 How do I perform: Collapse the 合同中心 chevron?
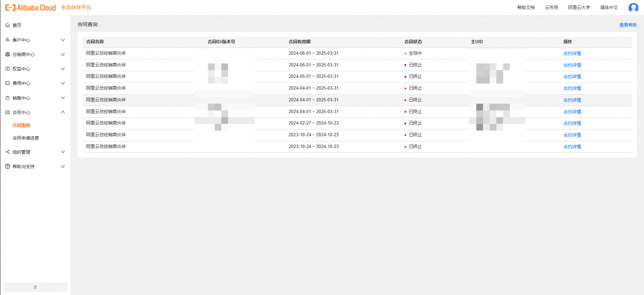[x=63, y=112]
